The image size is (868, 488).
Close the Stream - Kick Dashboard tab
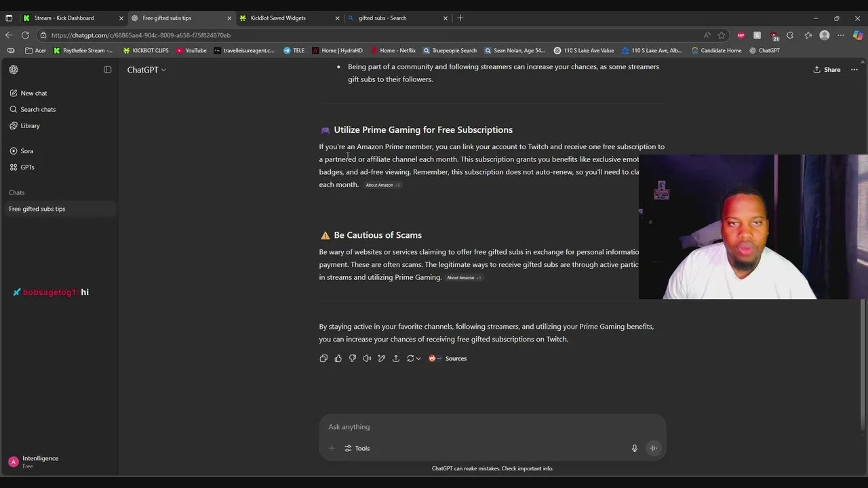point(121,18)
